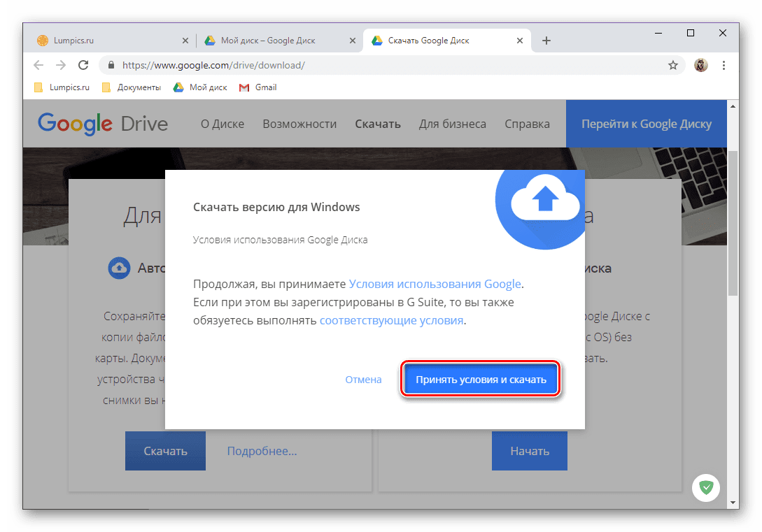Open the Документы bookmark folder
The width and height of the screenshot is (762, 532).
132,87
